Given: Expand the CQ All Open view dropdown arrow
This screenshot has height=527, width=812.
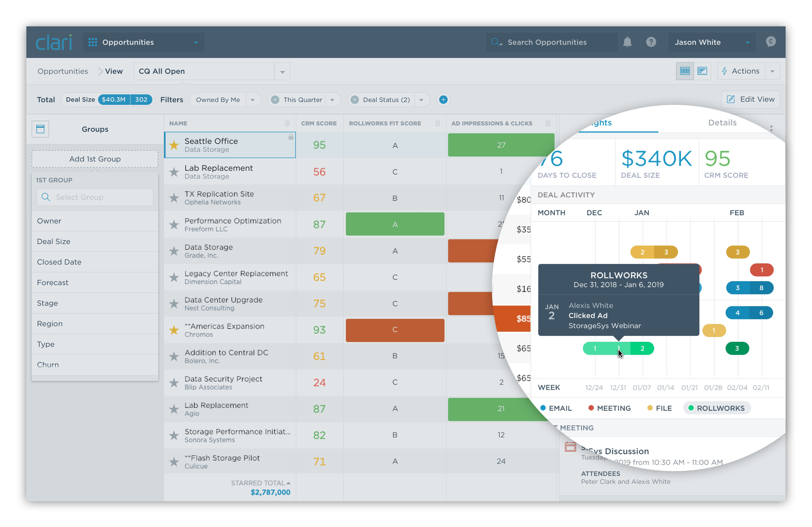Looking at the screenshot, I should (283, 71).
